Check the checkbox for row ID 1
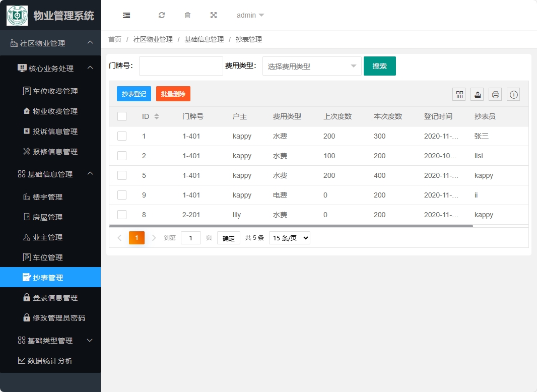Image resolution: width=537 pixels, height=392 pixels. coord(121,136)
